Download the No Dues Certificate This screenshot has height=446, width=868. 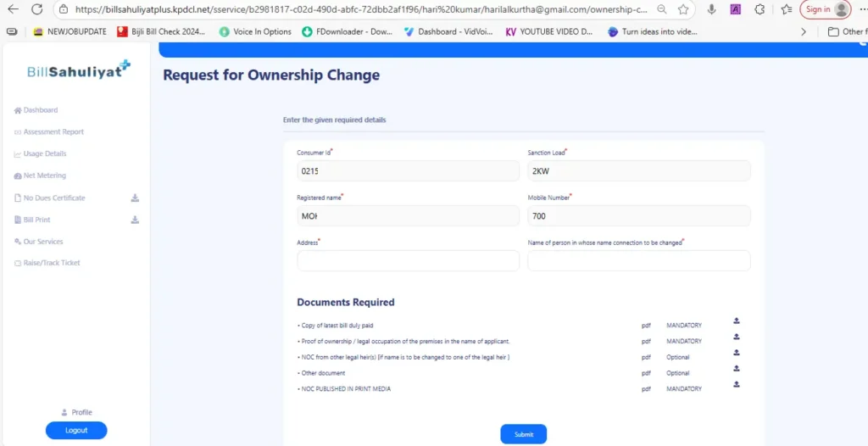point(135,198)
